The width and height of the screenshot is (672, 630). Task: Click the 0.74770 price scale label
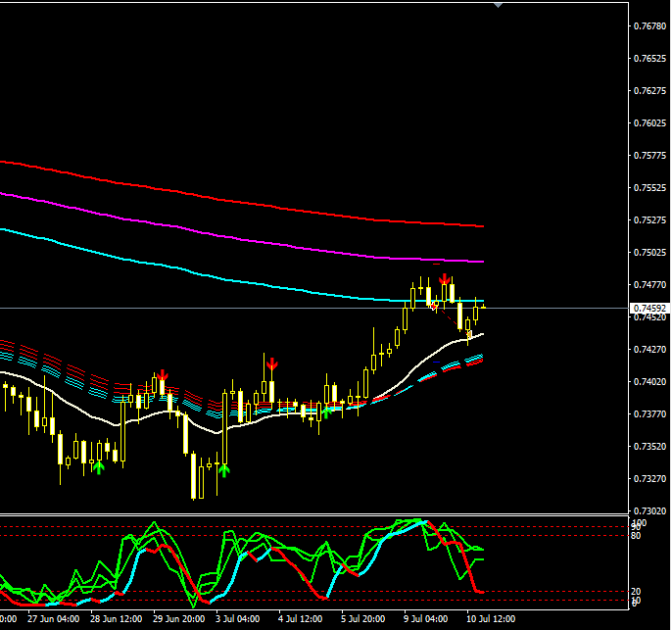[x=649, y=285]
